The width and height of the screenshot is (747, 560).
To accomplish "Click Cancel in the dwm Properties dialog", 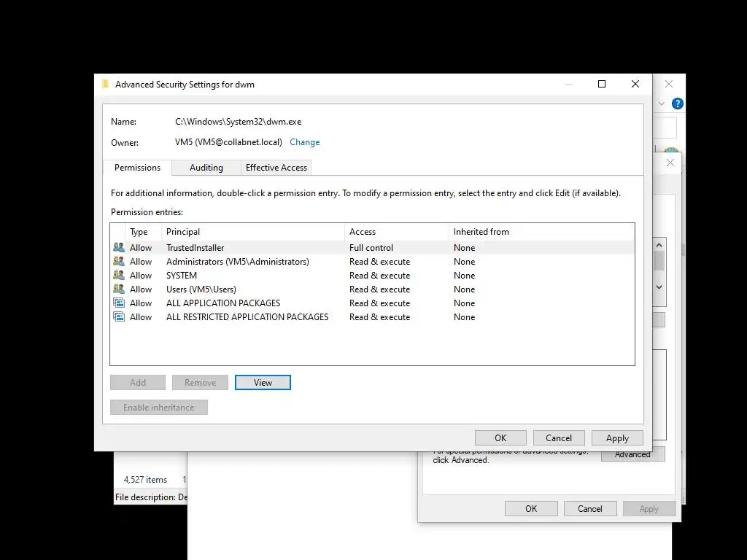I will (589, 508).
